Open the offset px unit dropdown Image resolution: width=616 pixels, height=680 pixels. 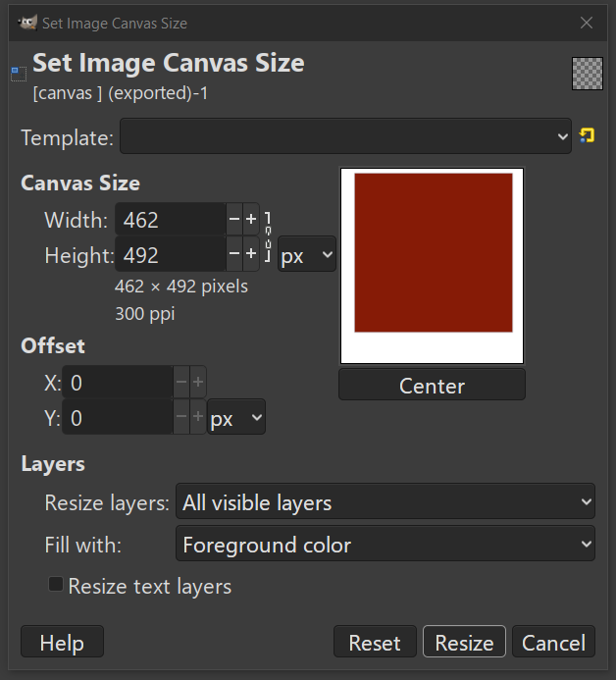coord(236,417)
